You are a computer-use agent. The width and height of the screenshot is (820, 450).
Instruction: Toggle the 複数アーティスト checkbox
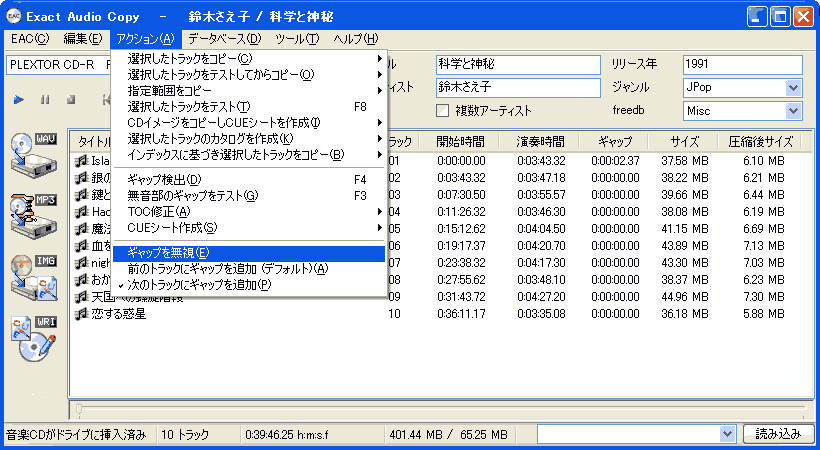tap(442, 110)
